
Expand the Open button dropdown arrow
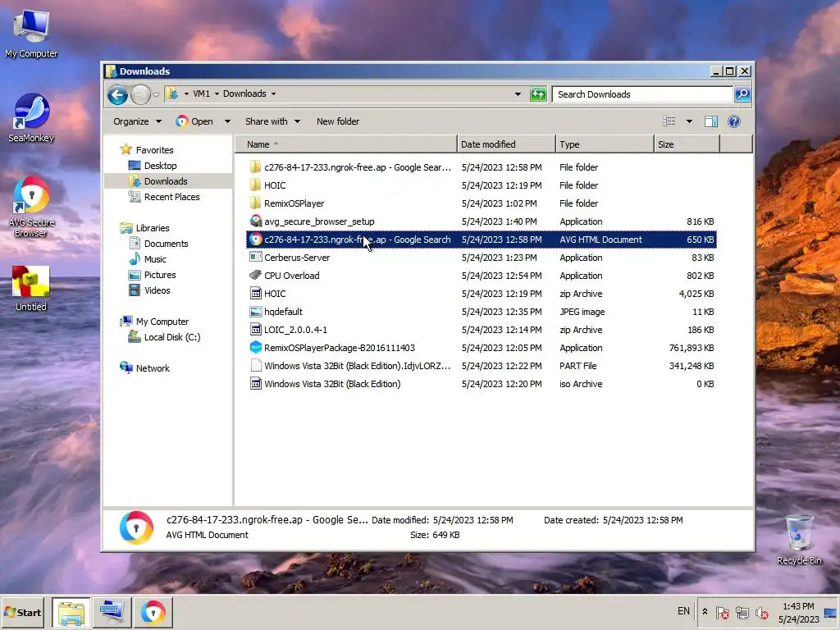click(227, 121)
